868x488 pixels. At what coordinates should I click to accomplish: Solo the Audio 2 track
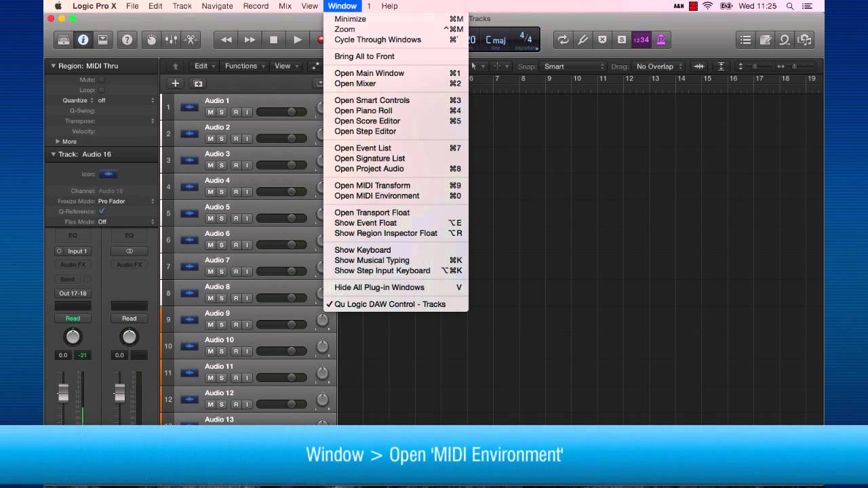221,138
